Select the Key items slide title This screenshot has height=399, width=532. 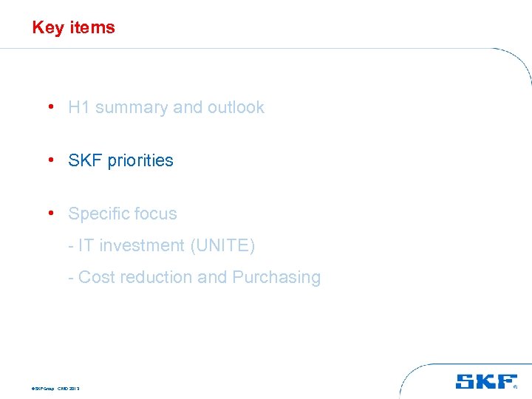pyautogui.click(x=74, y=28)
